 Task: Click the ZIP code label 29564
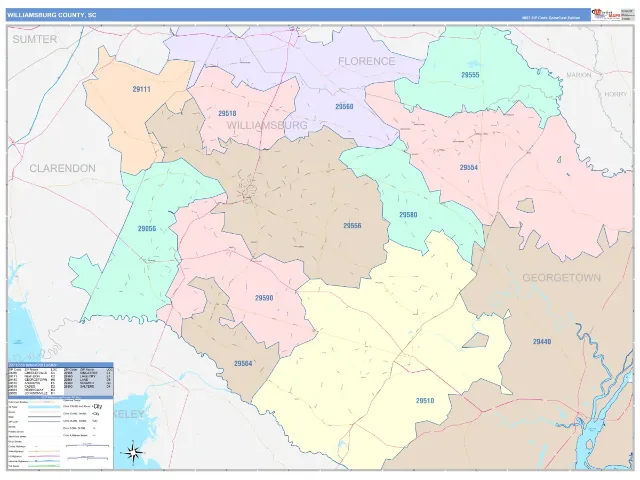pyautogui.click(x=243, y=363)
